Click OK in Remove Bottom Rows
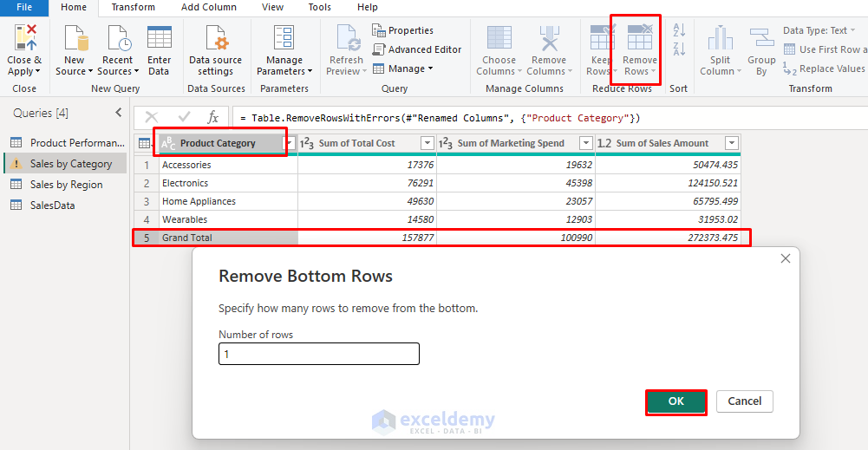The height and width of the screenshot is (450, 868). point(675,401)
